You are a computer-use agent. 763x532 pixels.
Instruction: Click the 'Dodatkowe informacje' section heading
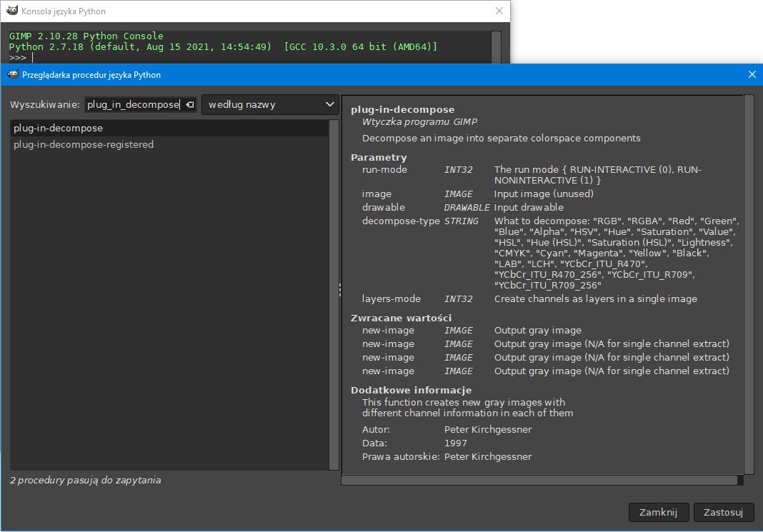point(412,390)
